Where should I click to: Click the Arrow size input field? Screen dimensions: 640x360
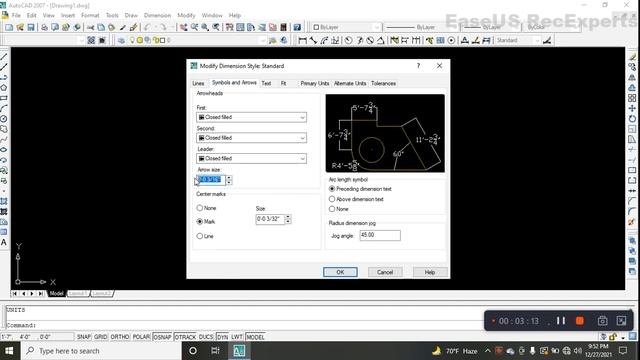click(211, 180)
